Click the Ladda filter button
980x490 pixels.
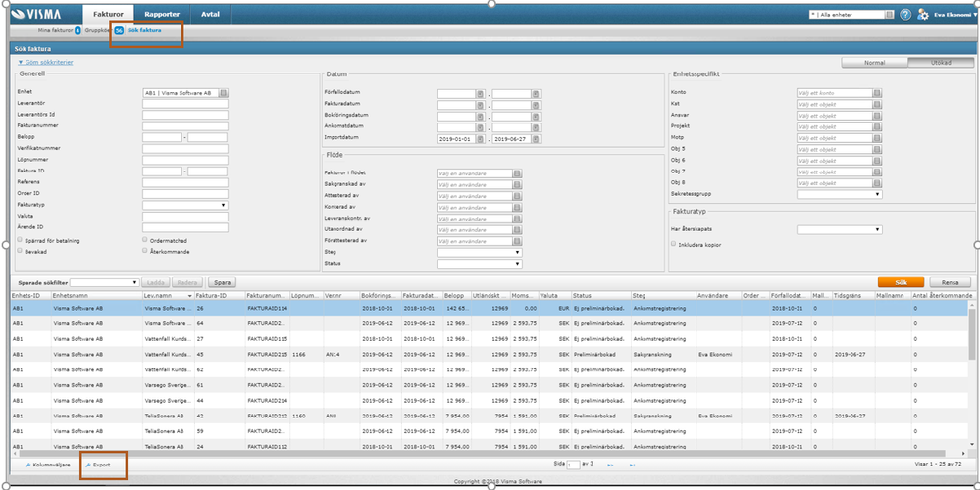tap(155, 283)
